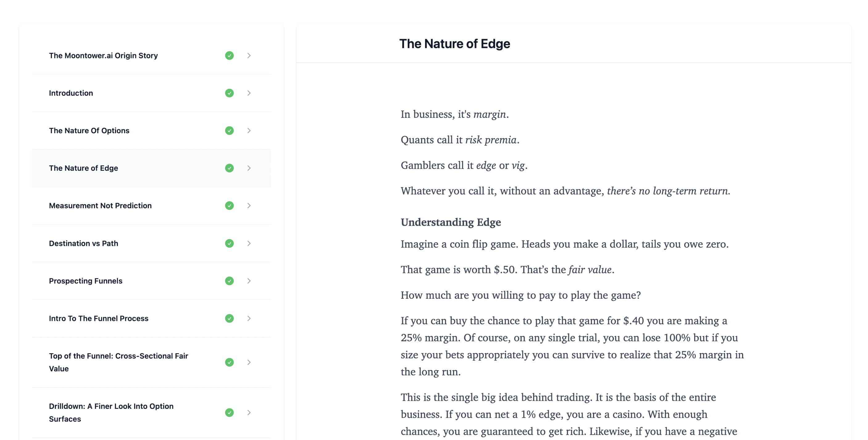Click completion checkmark for The Nature Of Options
This screenshot has width=868, height=440.
(229, 131)
